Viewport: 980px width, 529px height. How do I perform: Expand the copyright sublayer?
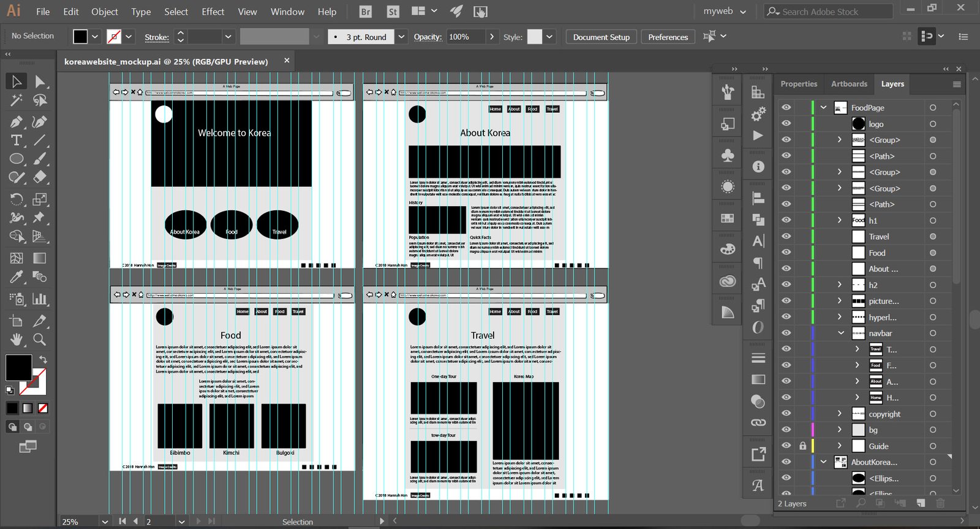pos(840,414)
